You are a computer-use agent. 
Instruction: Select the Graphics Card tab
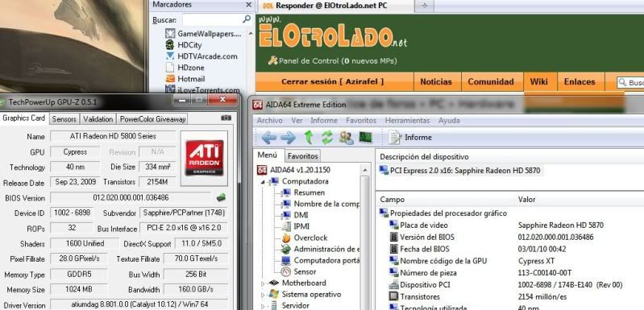click(x=24, y=118)
